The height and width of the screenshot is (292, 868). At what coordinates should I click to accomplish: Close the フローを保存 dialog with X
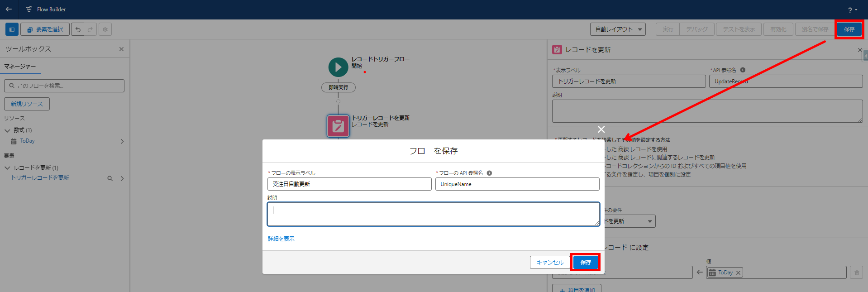click(601, 129)
